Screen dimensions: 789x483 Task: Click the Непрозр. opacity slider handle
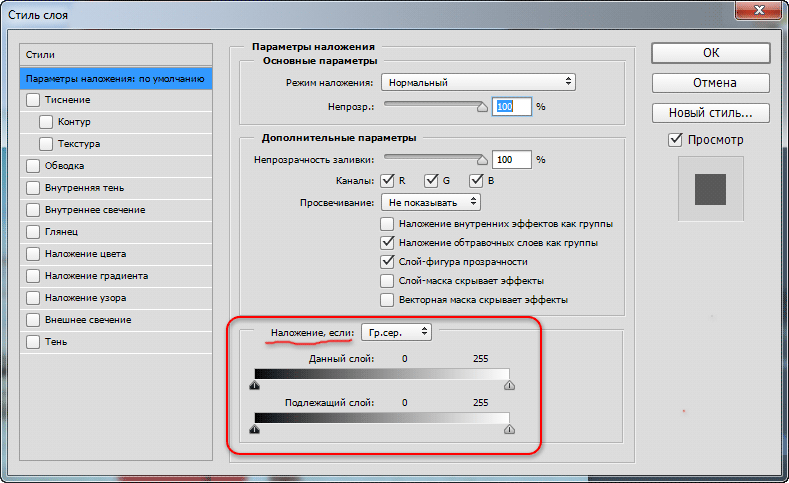pyautogui.click(x=482, y=107)
